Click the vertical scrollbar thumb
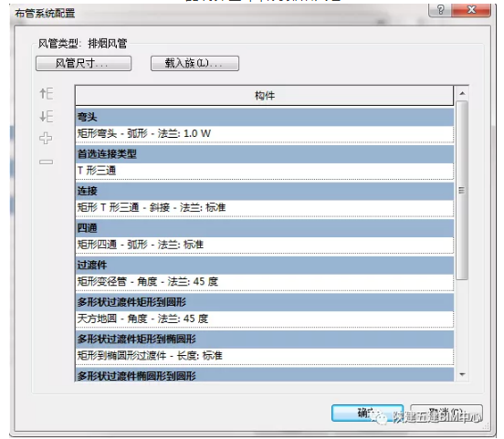 [462, 190]
